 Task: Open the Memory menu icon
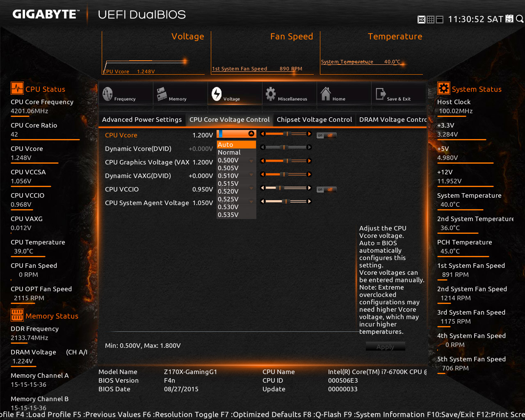tap(162, 94)
